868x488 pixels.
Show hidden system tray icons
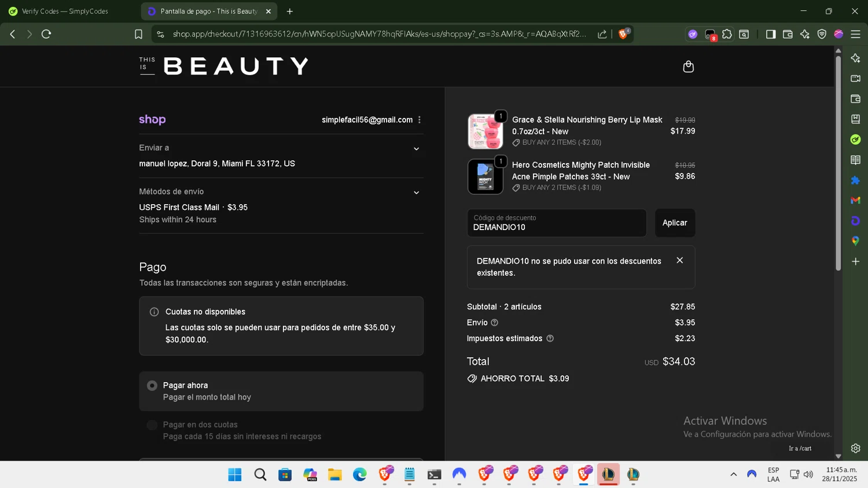point(734,475)
